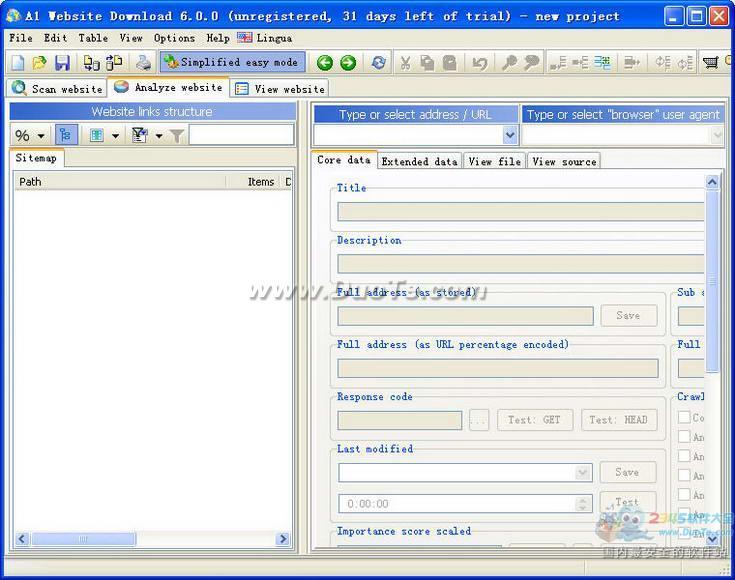Switch to the Analyze website tab
Screen dimensions: 735x580
click(169, 87)
